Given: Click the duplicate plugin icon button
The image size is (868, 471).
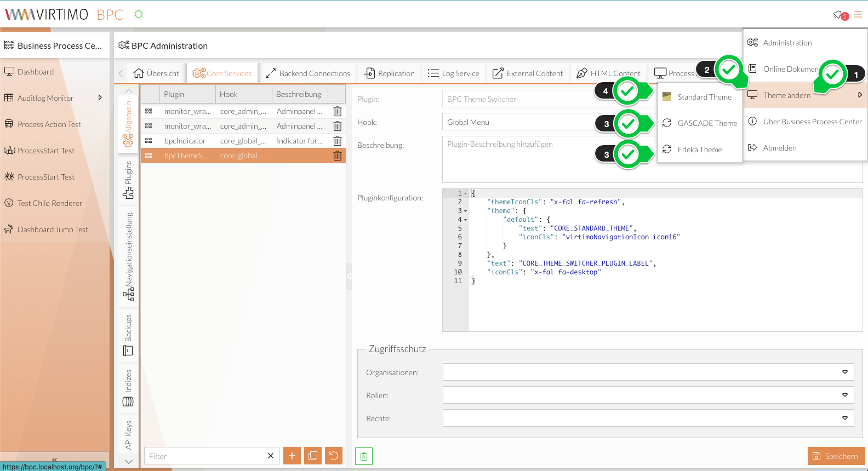Looking at the screenshot, I should (313, 456).
